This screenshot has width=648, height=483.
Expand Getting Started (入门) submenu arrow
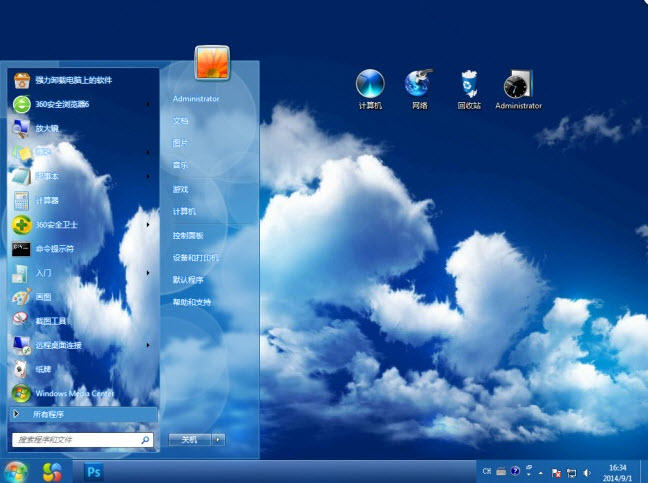(x=148, y=273)
